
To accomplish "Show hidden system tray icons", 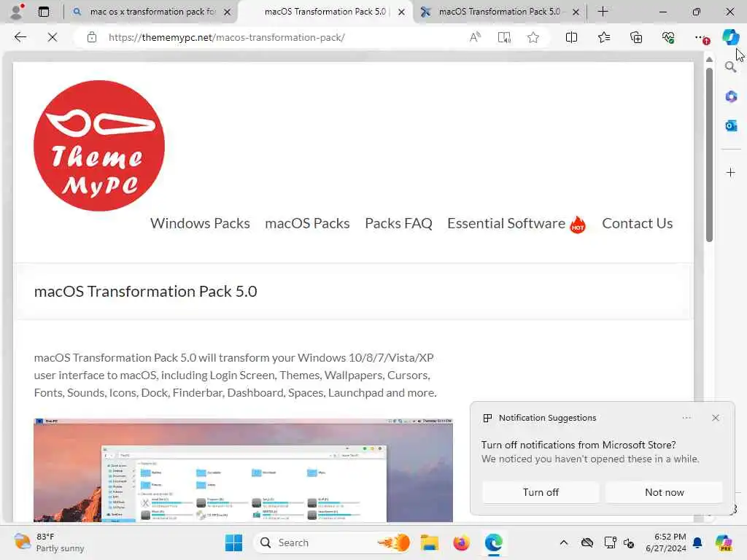I will tap(564, 542).
